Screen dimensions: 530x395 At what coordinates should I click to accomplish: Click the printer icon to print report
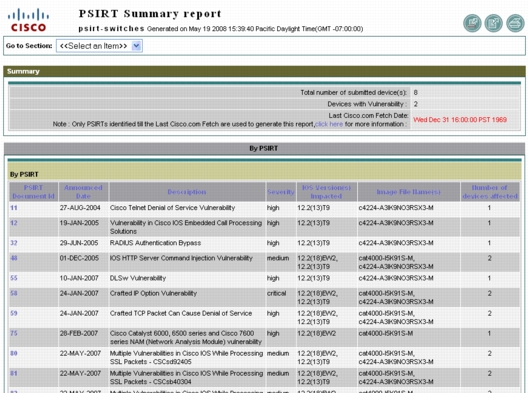click(515, 23)
